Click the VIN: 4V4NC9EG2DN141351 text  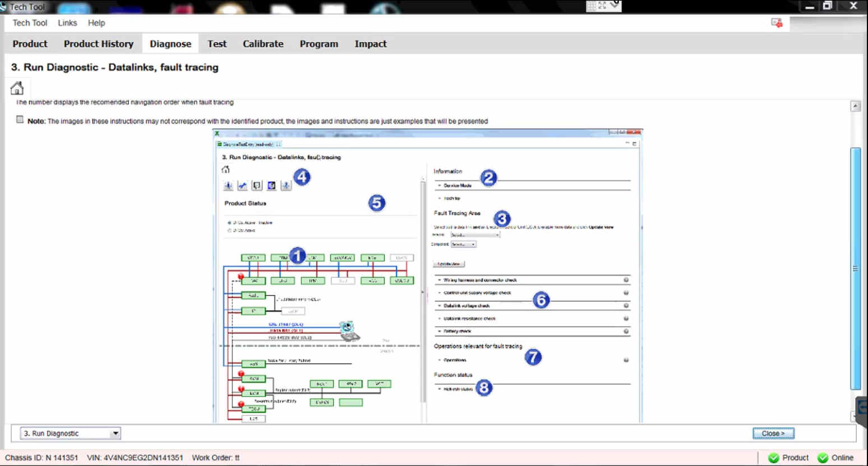pos(135,458)
